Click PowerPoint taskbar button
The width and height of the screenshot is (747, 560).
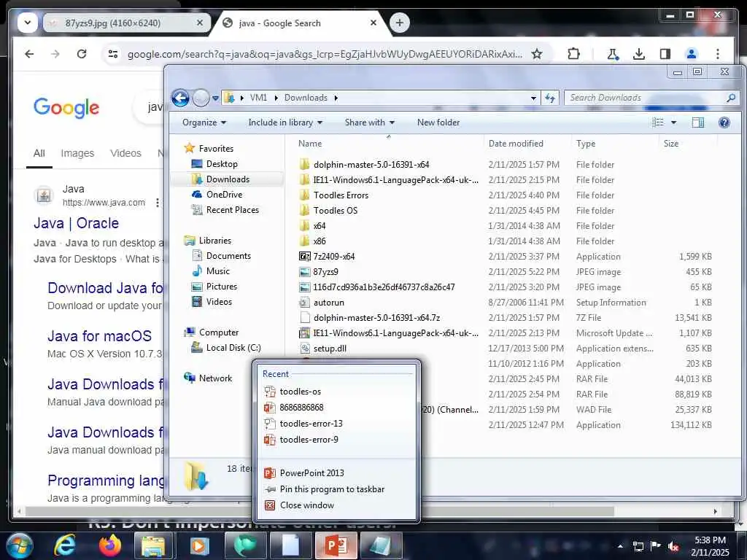(336, 545)
